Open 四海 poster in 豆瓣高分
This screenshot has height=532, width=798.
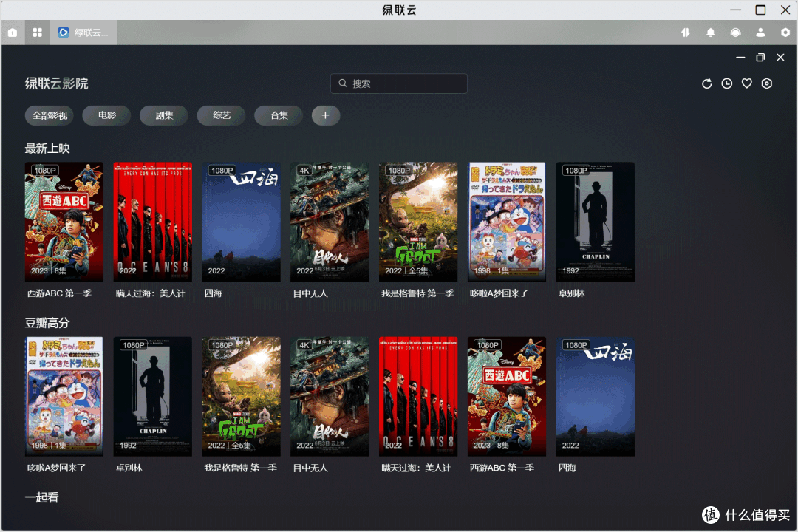click(596, 397)
